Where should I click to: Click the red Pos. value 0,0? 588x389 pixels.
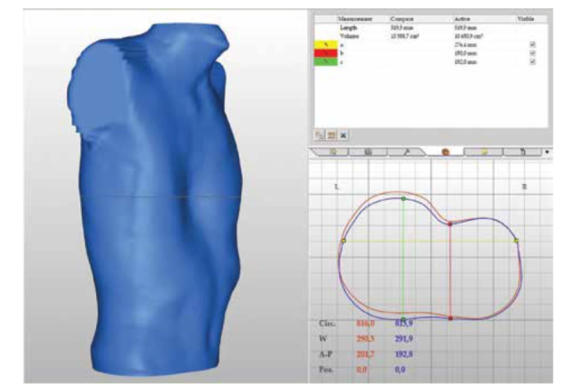click(362, 371)
